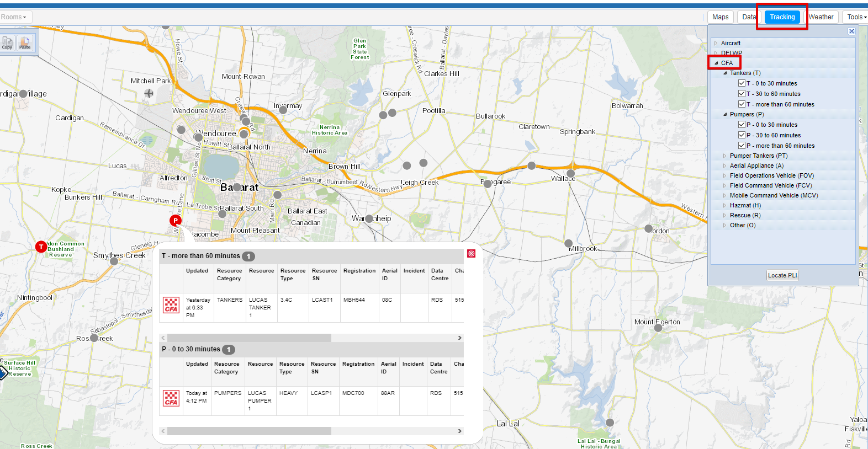
Task: Expand Field Operations Vehicle (FOV) group
Action: (725, 175)
